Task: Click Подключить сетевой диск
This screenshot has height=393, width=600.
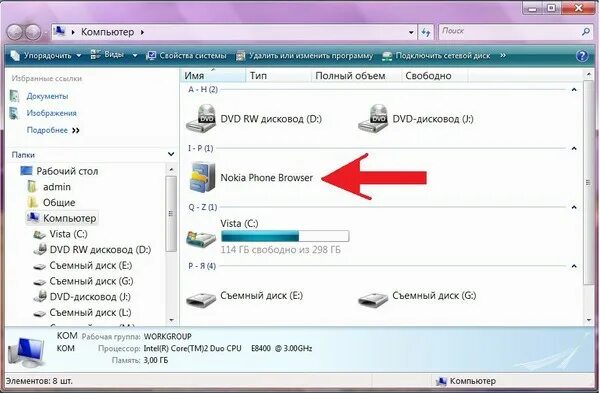Action: (x=436, y=56)
